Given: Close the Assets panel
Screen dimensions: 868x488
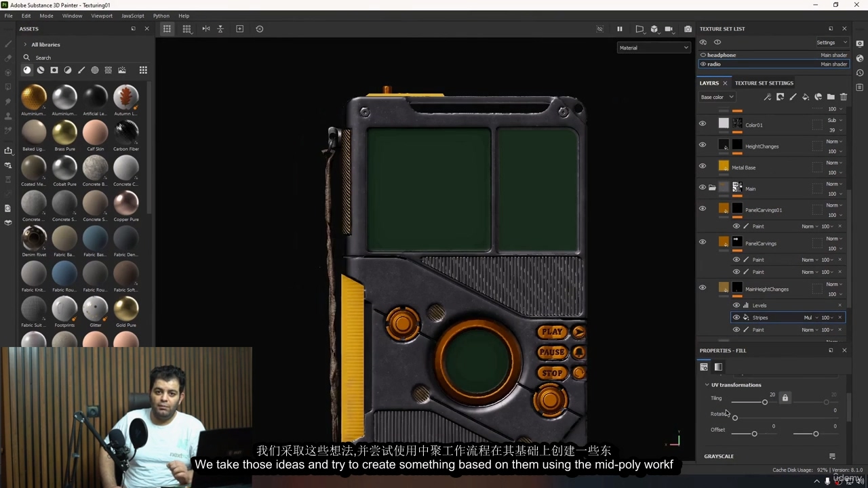Looking at the screenshot, I should [x=146, y=28].
